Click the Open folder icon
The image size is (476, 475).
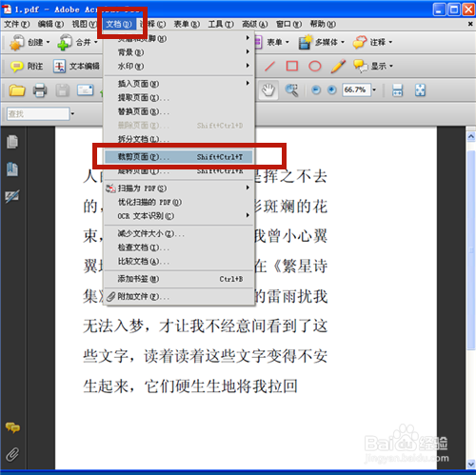pos(17,90)
